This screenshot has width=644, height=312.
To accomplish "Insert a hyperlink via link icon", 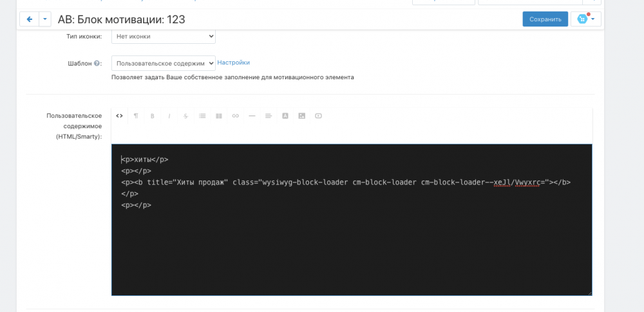I will pyautogui.click(x=236, y=116).
